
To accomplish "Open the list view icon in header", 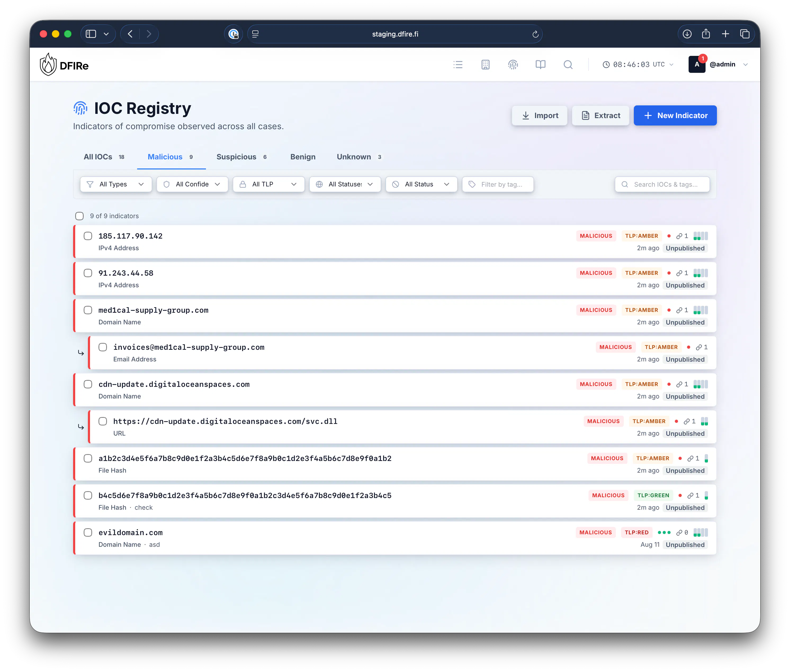I will pyautogui.click(x=458, y=64).
